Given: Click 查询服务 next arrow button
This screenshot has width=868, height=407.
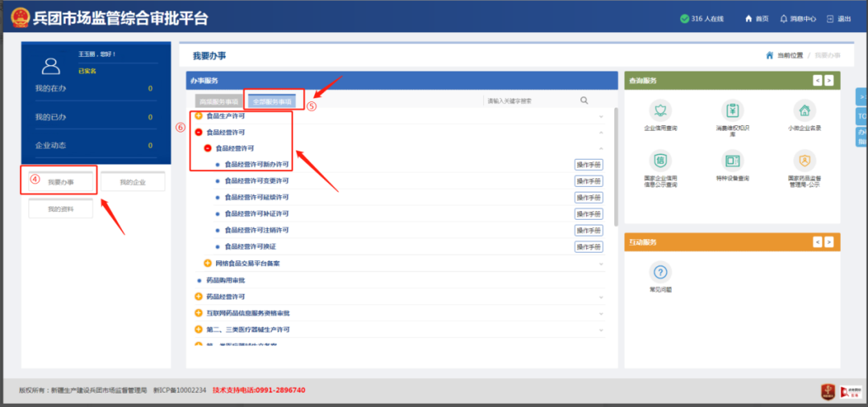Looking at the screenshot, I should (x=829, y=81).
